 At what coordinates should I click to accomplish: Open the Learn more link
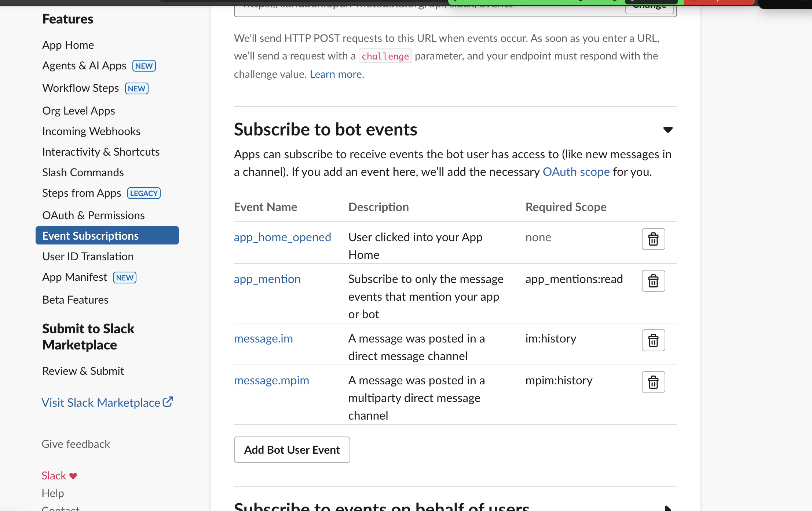click(337, 74)
